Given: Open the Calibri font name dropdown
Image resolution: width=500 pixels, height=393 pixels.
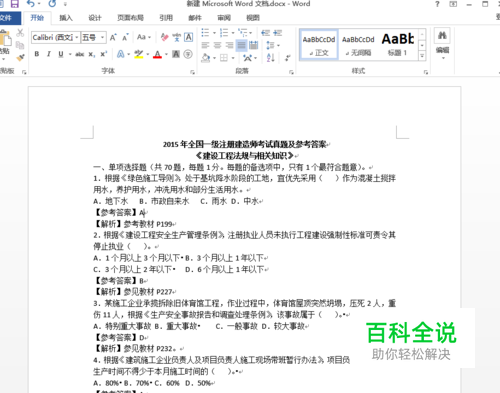Looking at the screenshot, I should [x=77, y=37].
